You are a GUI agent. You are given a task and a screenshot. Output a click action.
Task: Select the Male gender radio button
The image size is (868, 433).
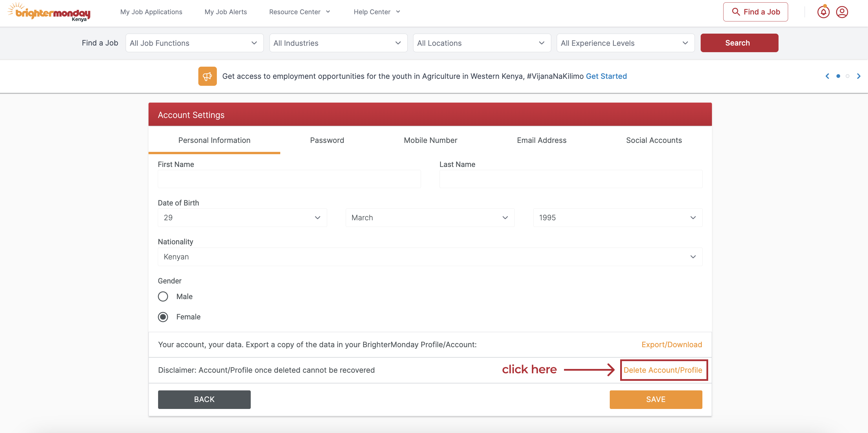click(163, 296)
